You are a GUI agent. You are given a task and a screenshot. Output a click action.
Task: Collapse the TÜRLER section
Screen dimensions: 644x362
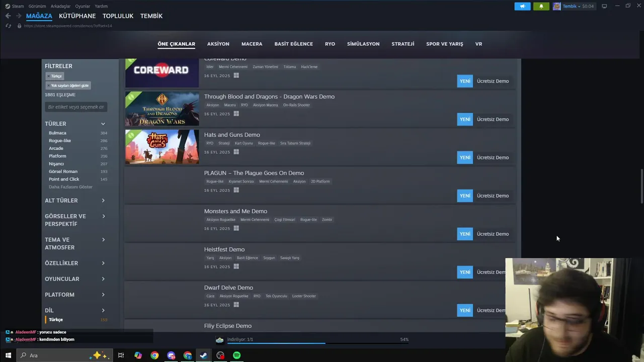(75, 124)
